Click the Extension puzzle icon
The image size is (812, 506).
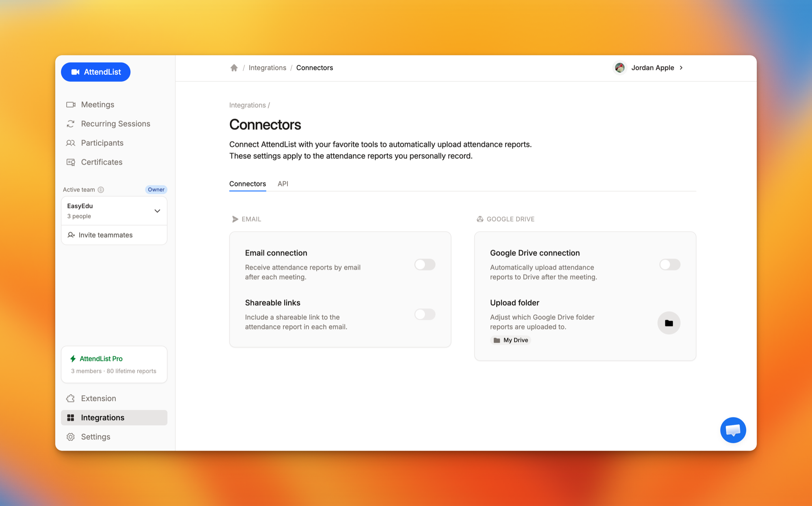click(71, 398)
